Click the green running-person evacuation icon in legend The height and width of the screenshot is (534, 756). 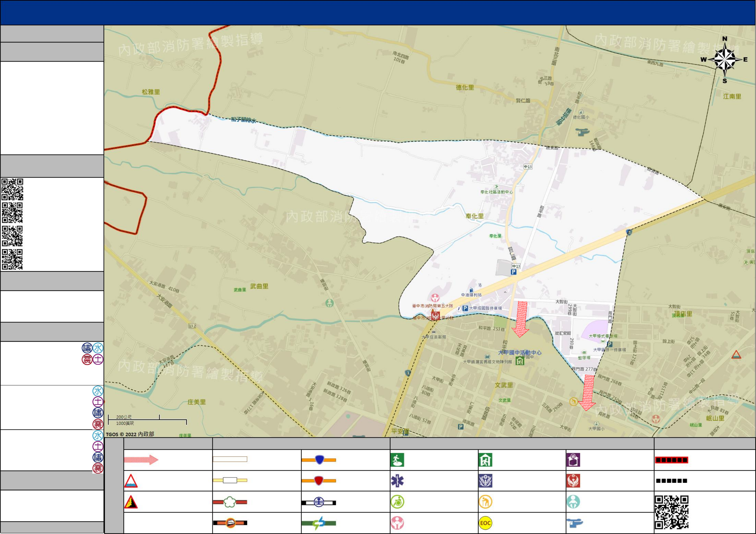point(397,460)
